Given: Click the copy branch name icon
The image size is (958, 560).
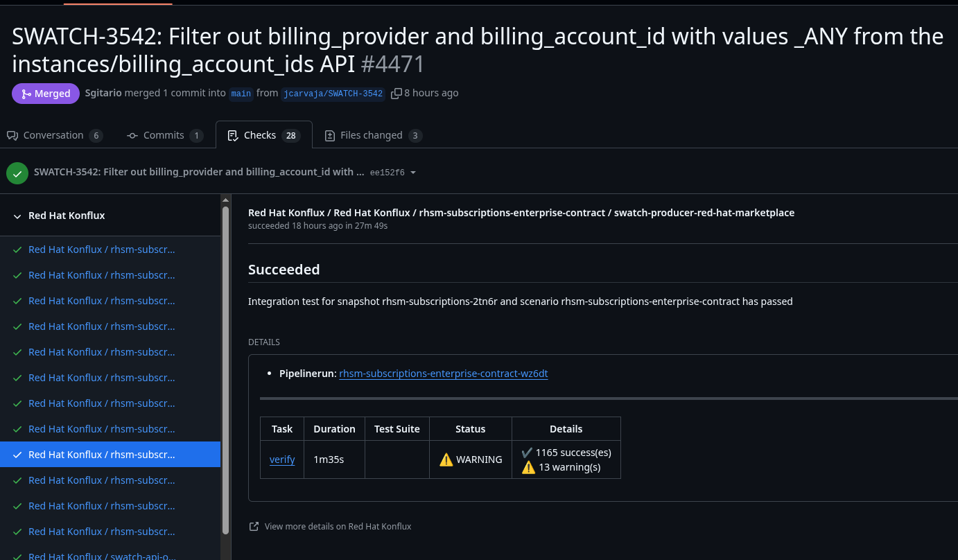Looking at the screenshot, I should click(397, 94).
